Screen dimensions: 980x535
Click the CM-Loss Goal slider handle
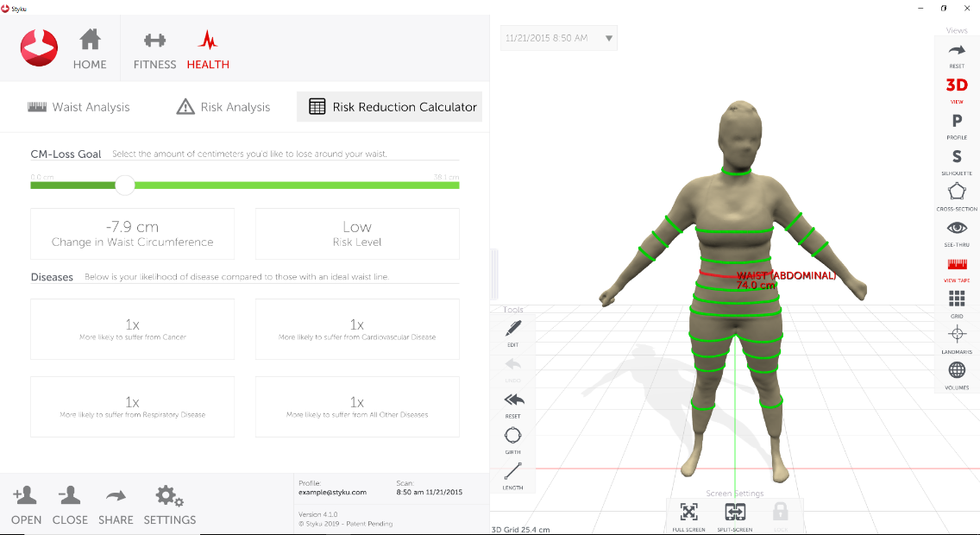coord(125,184)
